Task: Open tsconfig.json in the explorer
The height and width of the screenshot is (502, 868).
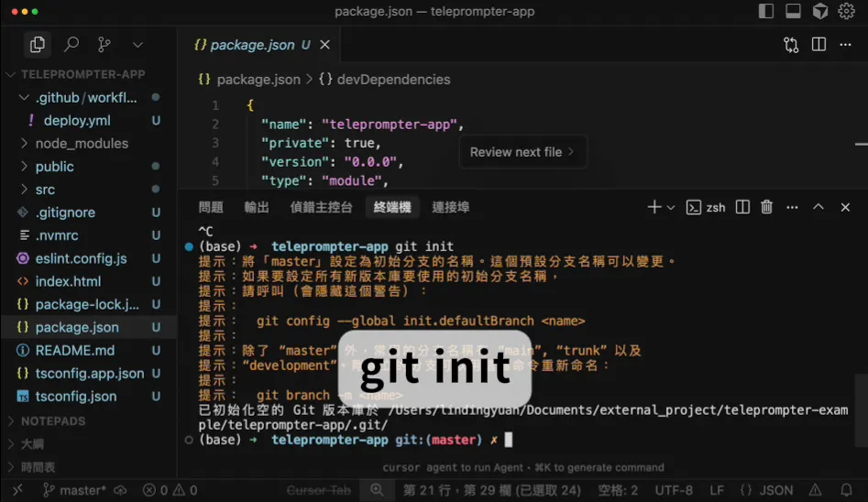Action: pyautogui.click(x=76, y=397)
